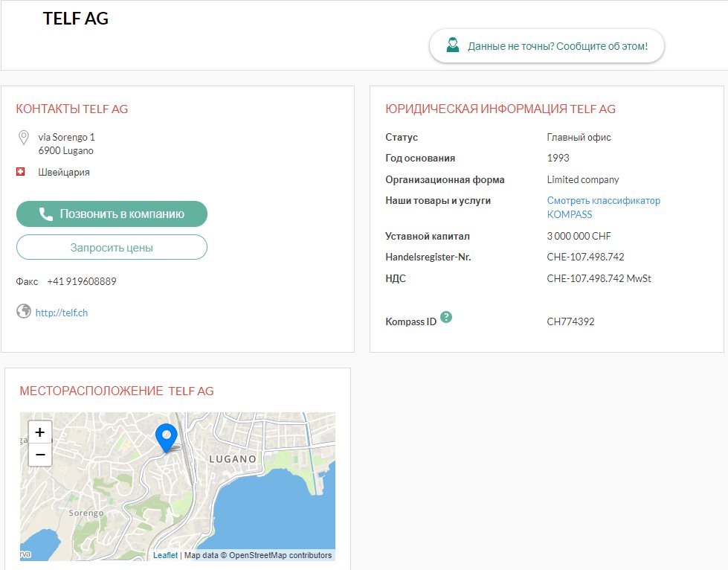Image resolution: width=728 pixels, height=570 pixels.
Task: Open the OpenStreetMap contributors link
Action: 280,555
